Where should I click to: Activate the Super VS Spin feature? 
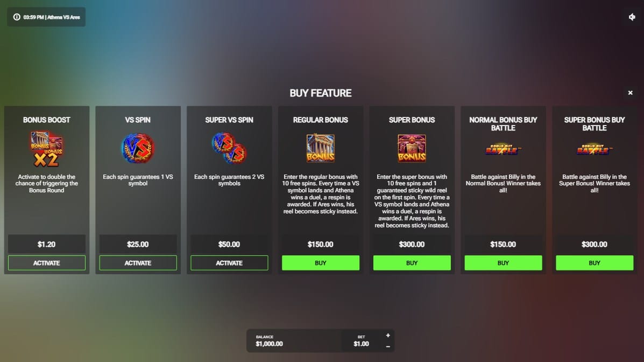229,263
